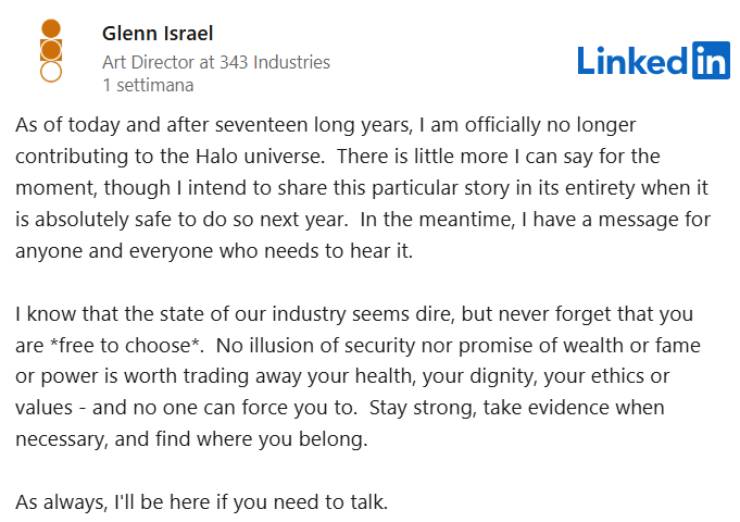Click the opening words 'As of today'
This screenshot has height=522, width=740.
click(x=59, y=126)
